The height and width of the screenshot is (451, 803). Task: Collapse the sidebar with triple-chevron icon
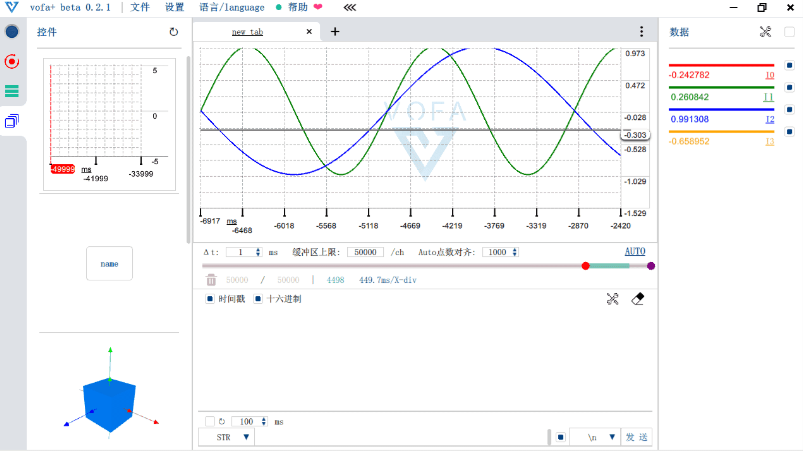coord(350,7)
